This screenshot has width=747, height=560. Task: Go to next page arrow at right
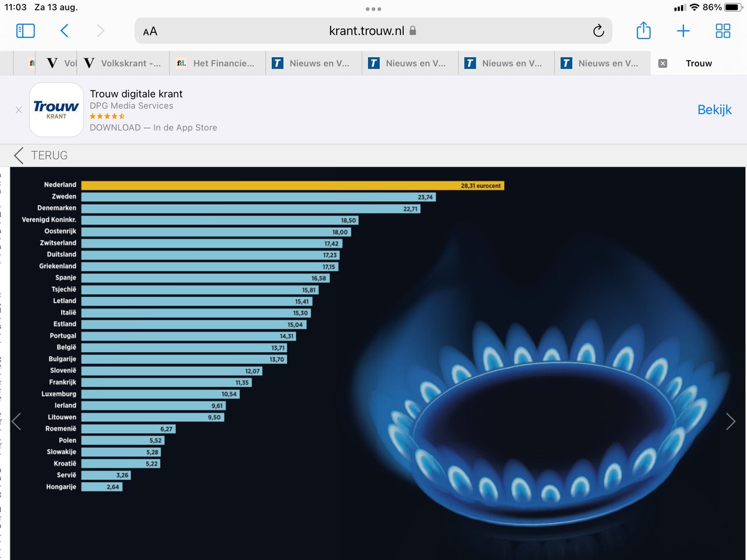click(731, 421)
